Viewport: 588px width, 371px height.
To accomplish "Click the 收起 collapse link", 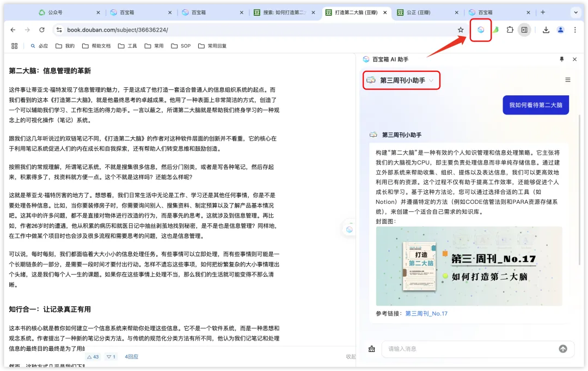I will pyautogui.click(x=351, y=357).
